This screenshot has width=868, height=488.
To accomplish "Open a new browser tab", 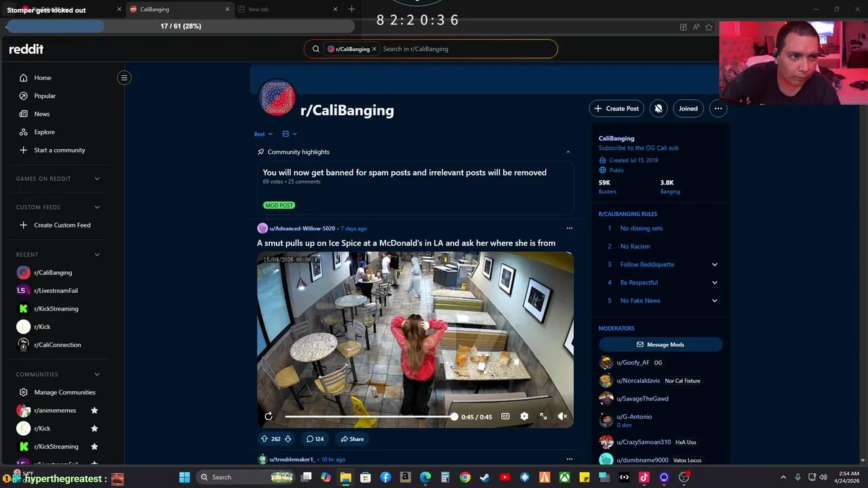I will [351, 9].
